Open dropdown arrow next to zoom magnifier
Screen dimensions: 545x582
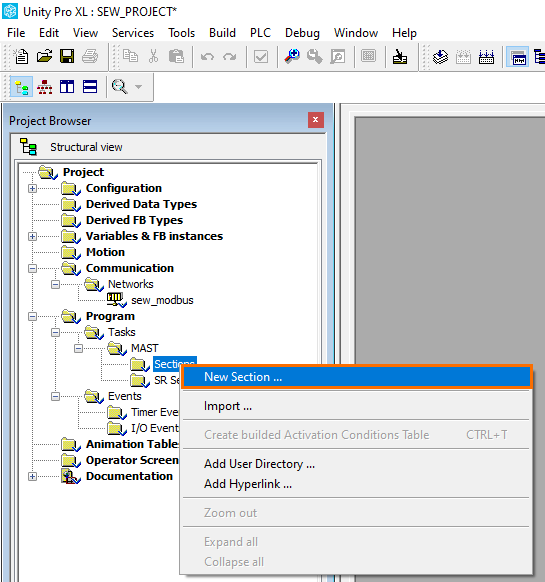point(138,87)
